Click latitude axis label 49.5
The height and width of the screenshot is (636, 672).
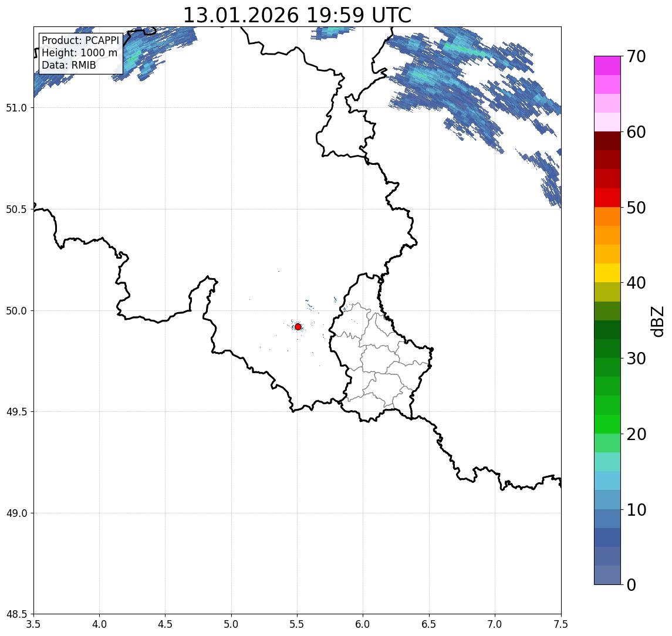pyautogui.click(x=16, y=412)
